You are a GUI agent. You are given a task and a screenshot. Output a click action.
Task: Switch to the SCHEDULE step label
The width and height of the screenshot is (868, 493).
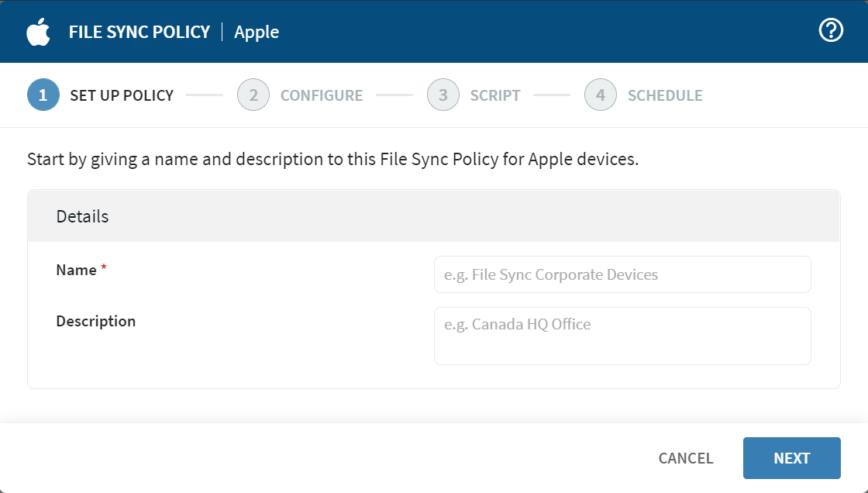point(664,95)
